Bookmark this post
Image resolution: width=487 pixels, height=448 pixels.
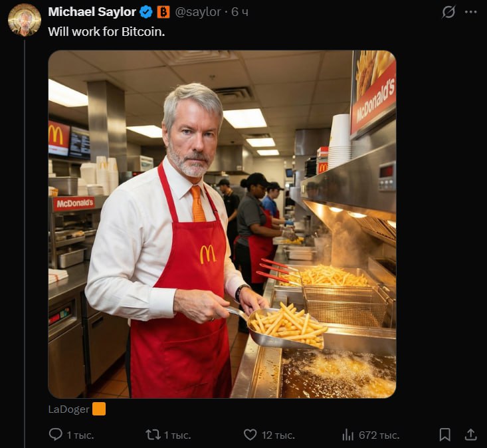point(445,435)
